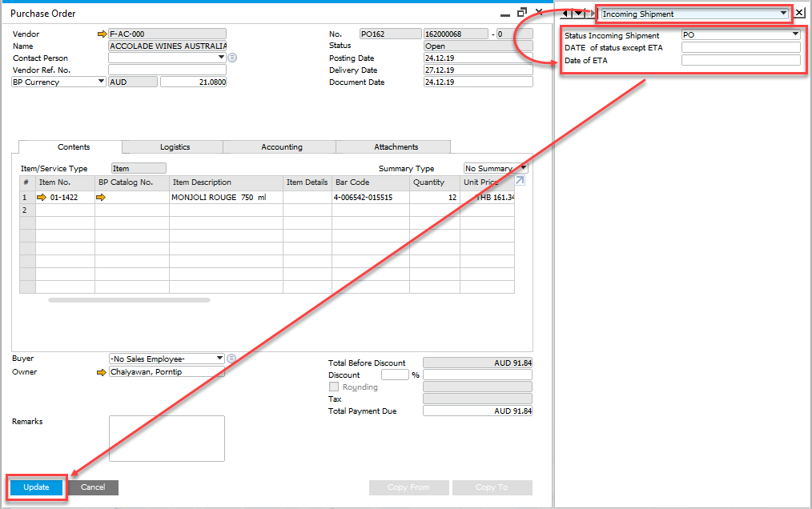Select the MONJOLI ROUGE 750 ml description cell
Screen dimensions: 812x509
pos(226,198)
